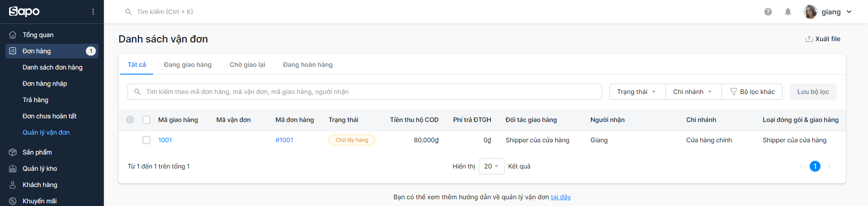868x206 pixels.
Task: Click the Xuất file export button
Action: click(x=823, y=39)
